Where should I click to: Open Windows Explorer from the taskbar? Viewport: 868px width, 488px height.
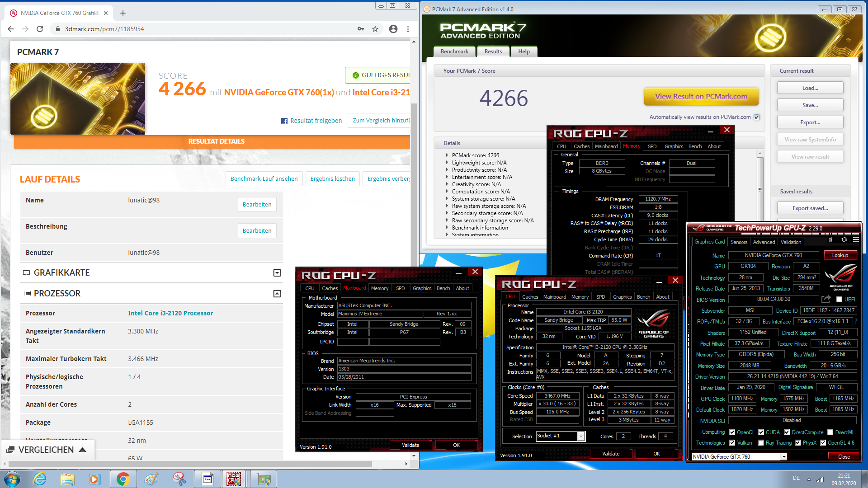tap(67, 479)
